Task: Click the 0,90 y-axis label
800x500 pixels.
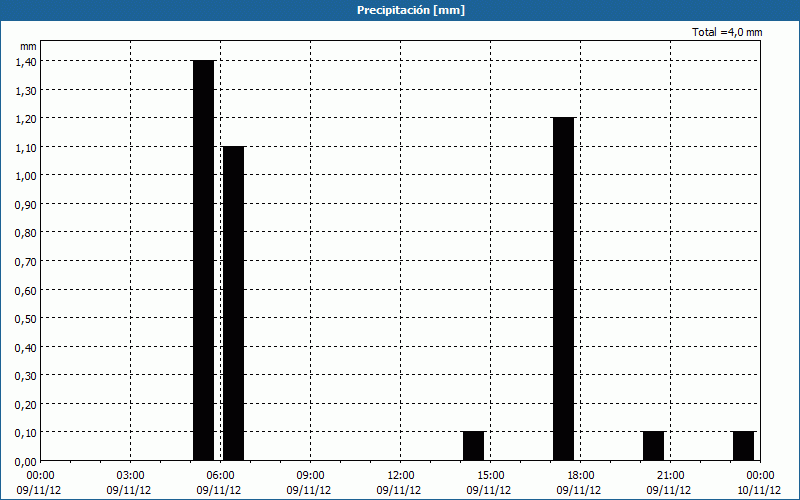Action: point(26,204)
